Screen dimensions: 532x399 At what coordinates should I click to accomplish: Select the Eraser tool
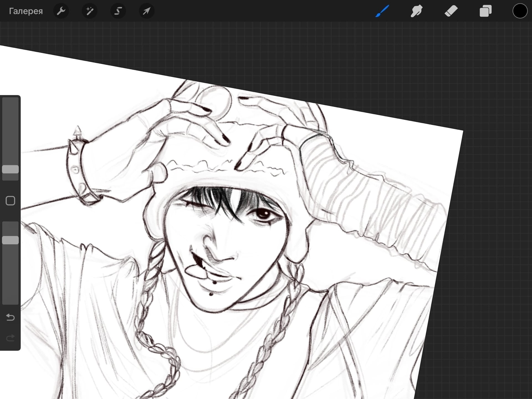tap(451, 11)
